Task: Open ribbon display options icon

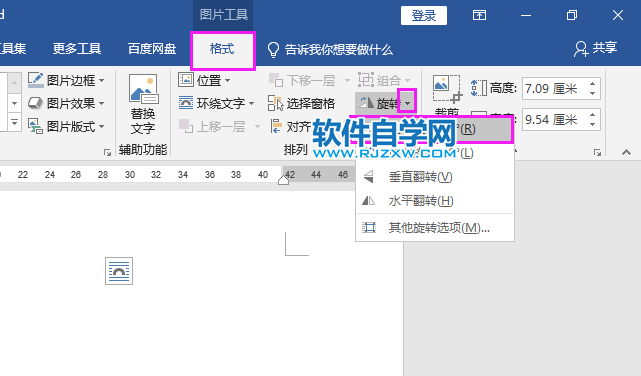Action: pos(479,16)
